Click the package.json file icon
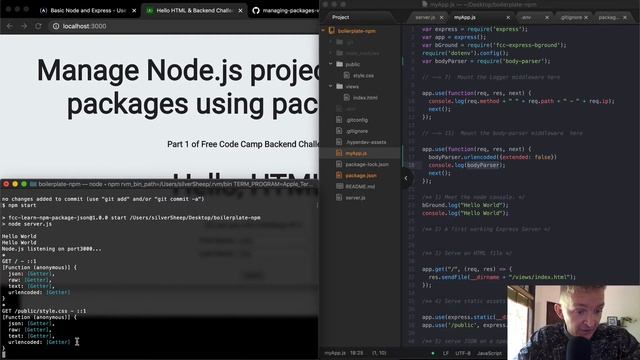 point(339,175)
